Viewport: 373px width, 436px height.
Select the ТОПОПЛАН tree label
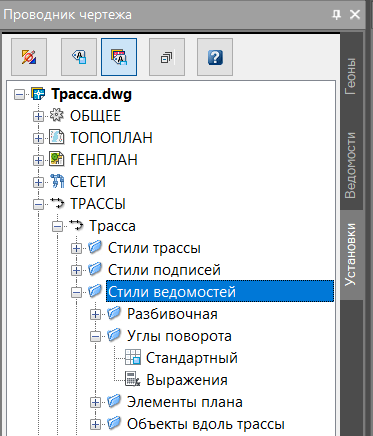tap(111, 138)
